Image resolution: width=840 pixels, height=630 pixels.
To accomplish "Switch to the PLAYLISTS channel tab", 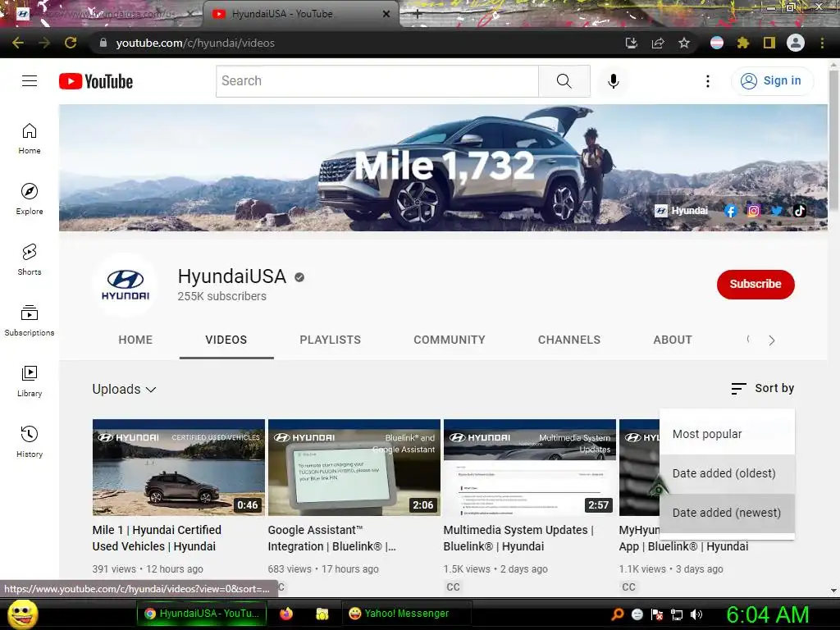I will 330,340.
